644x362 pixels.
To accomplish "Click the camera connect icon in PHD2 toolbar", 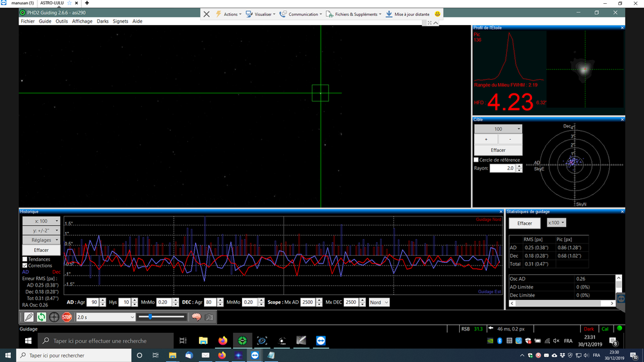I will [28, 317].
